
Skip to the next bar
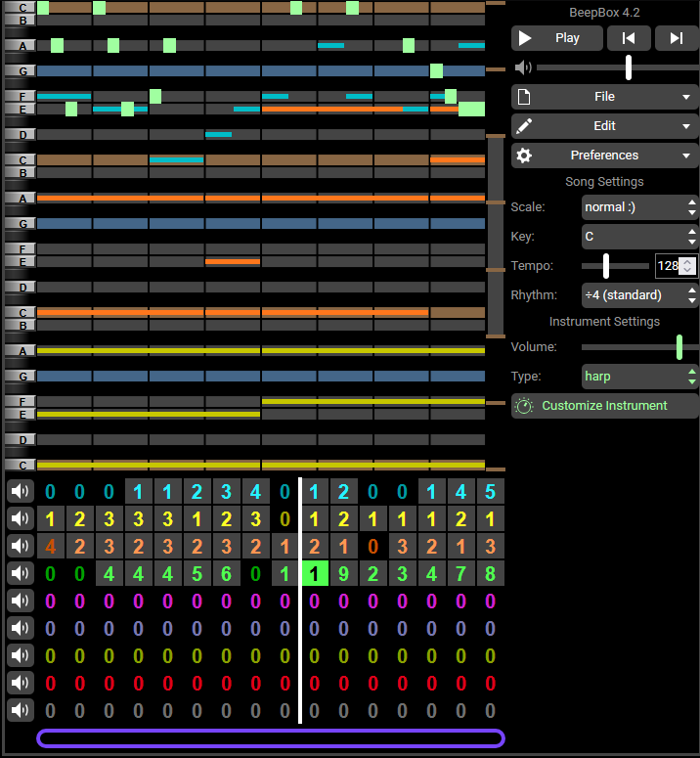677,38
